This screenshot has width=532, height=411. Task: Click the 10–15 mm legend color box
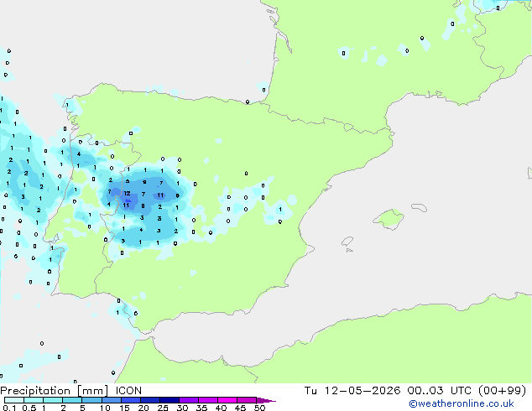(111, 400)
